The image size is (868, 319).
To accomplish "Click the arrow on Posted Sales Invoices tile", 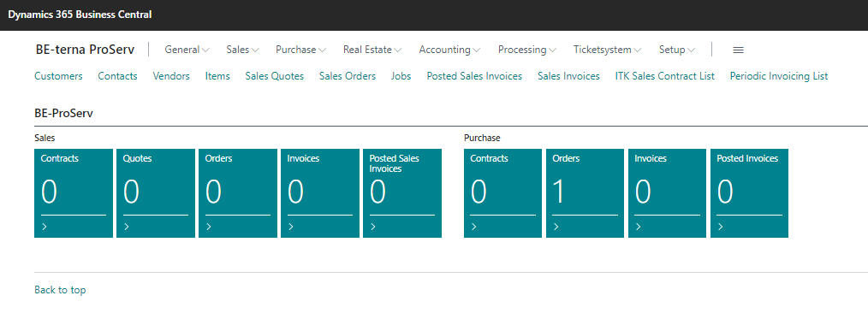I will pyautogui.click(x=372, y=226).
